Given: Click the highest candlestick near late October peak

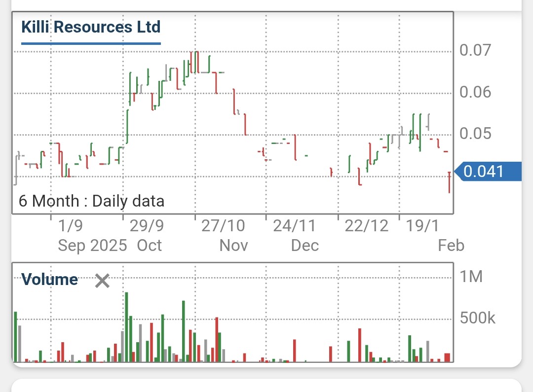Looking at the screenshot, I should point(195,59).
